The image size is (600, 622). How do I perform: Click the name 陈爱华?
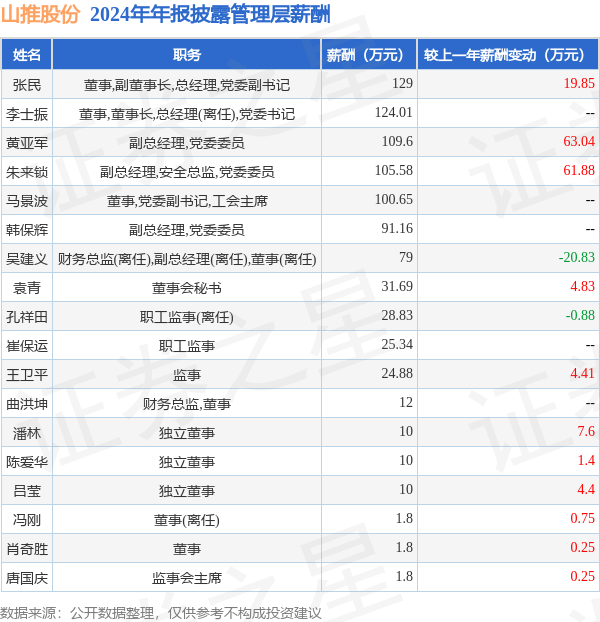pos(27,462)
